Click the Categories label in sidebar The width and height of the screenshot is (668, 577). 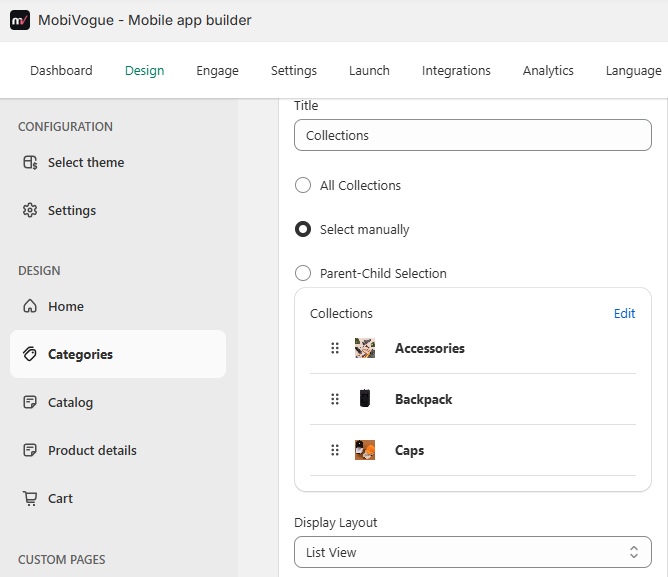(81, 354)
